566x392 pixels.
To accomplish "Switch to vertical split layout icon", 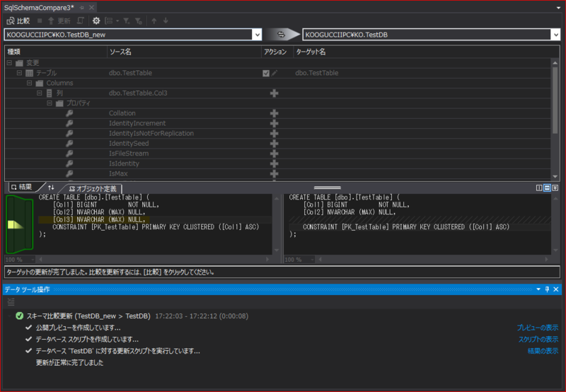I will click(x=539, y=188).
